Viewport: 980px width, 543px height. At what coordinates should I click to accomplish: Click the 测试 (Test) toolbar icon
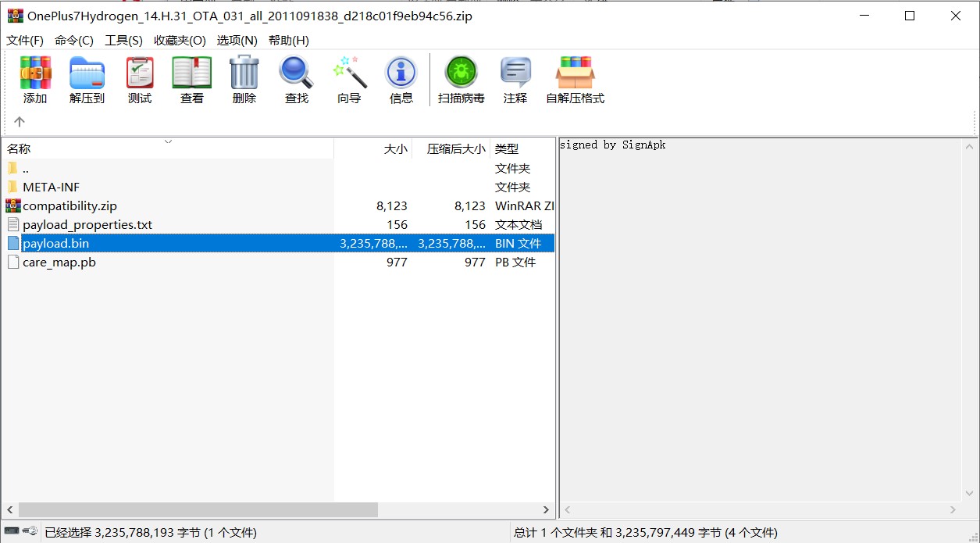point(140,73)
